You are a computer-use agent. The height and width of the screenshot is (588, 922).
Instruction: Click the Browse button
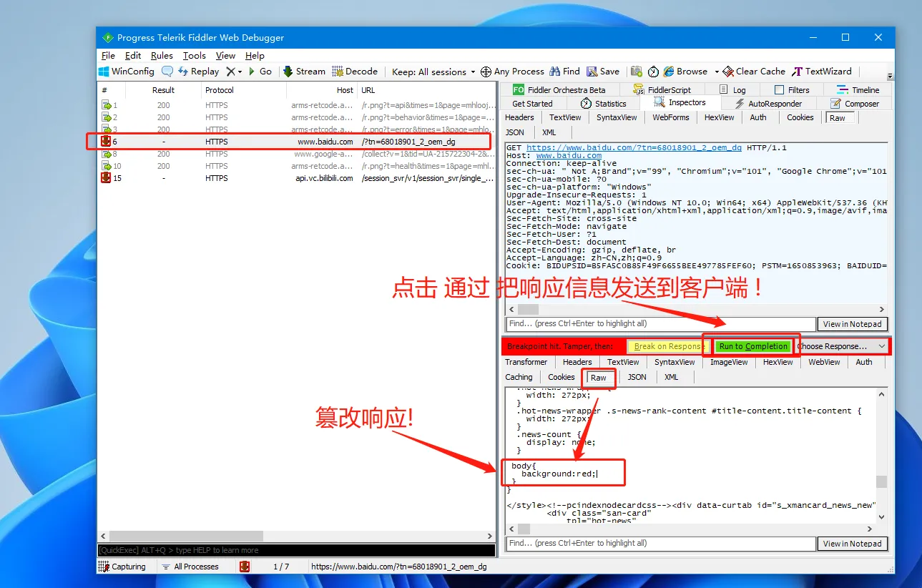coord(685,72)
